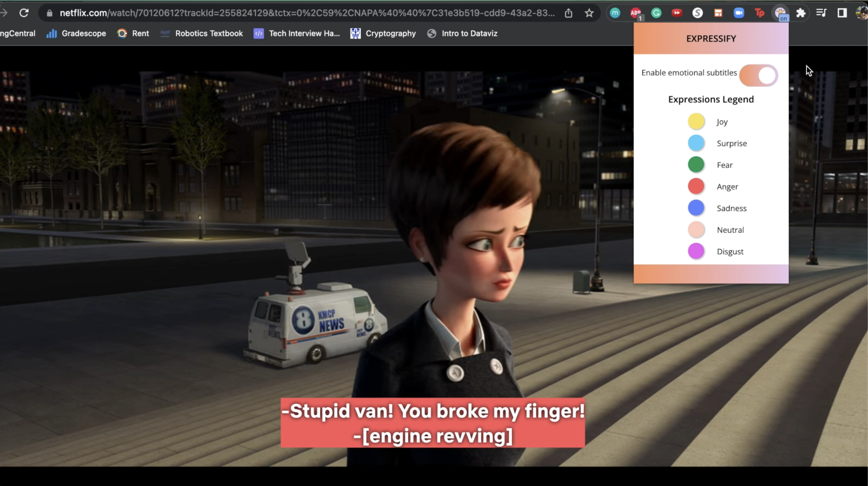Open the Grammarly extension icon
Screen dimensions: 868x486
(656, 13)
